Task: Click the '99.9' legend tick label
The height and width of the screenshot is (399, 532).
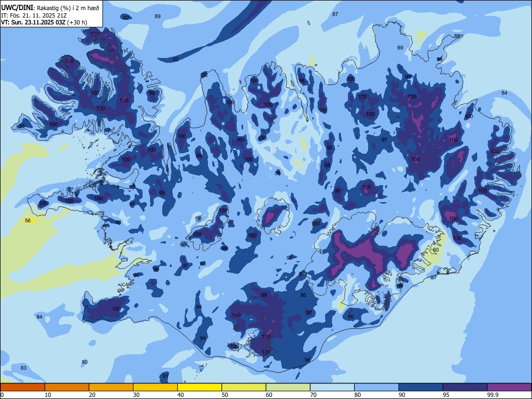Action: (492, 395)
